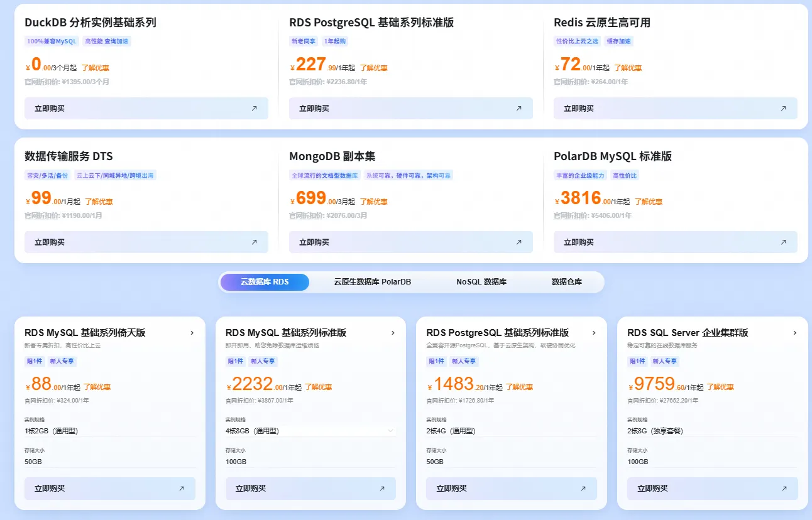This screenshot has width=812, height=520.
Task: Open 了解优惠 beside the ¥227.99 price
Action: pos(373,68)
